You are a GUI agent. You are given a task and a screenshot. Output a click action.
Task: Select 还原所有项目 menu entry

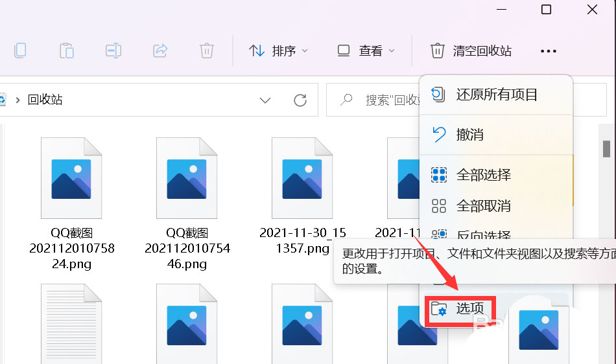pyautogui.click(x=496, y=95)
